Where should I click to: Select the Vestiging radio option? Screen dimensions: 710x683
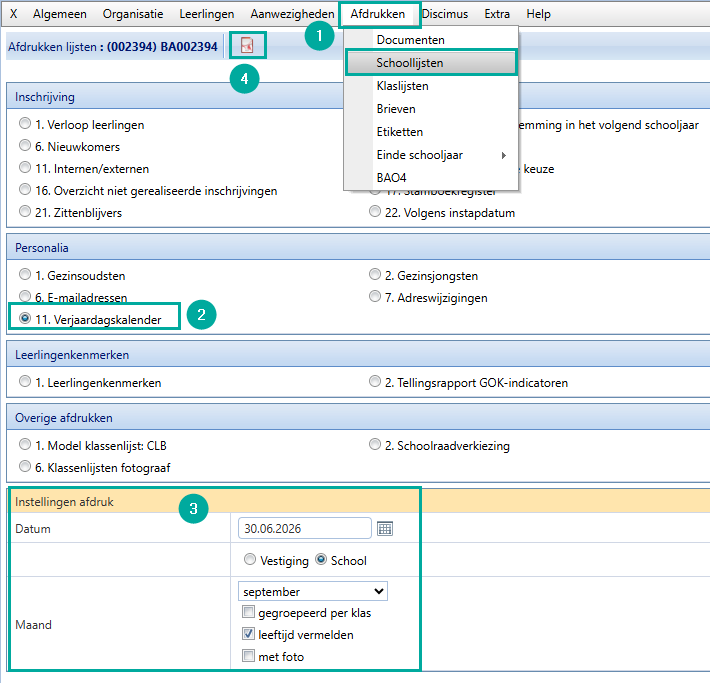click(x=250, y=559)
